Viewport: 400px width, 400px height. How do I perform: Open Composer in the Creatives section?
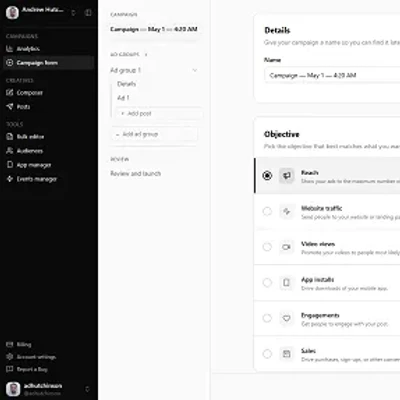pyautogui.click(x=48, y=93)
